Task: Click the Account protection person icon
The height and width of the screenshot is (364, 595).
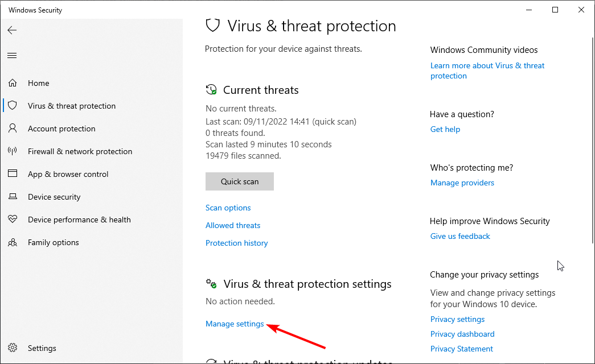Action: 13,129
